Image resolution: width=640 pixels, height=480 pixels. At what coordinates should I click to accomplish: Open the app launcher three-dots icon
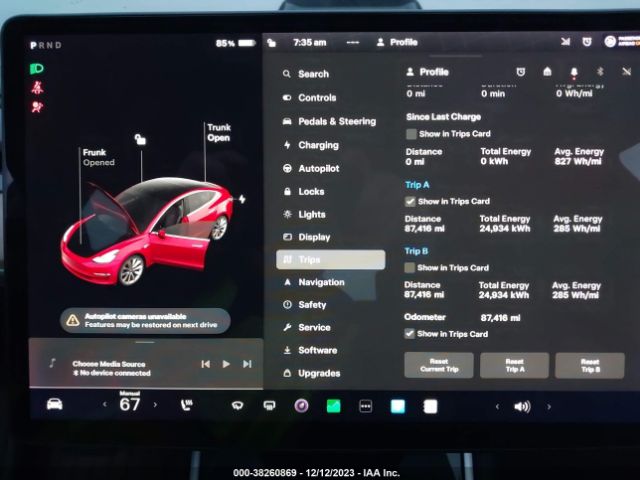tap(365, 406)
